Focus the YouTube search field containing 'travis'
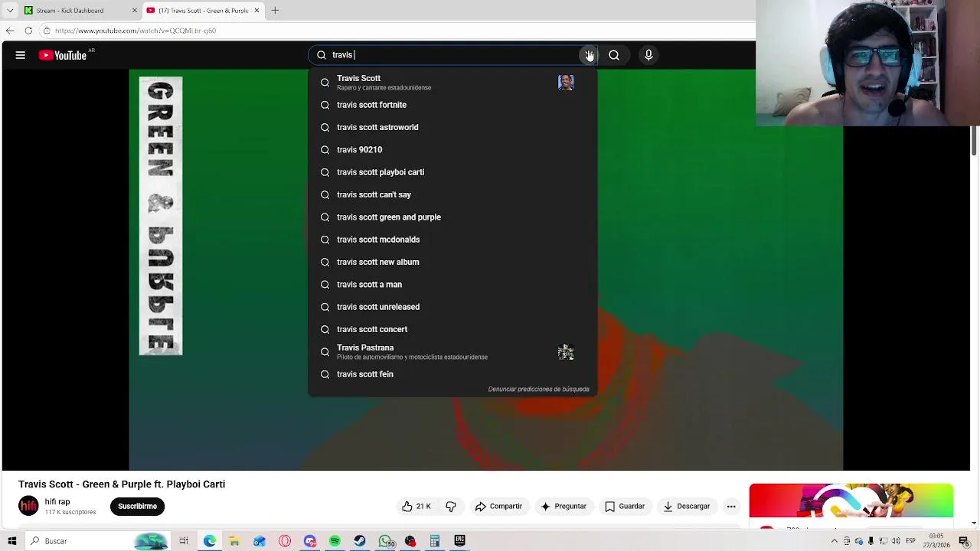Screen dimensions: 980x551 pos(452,55)
